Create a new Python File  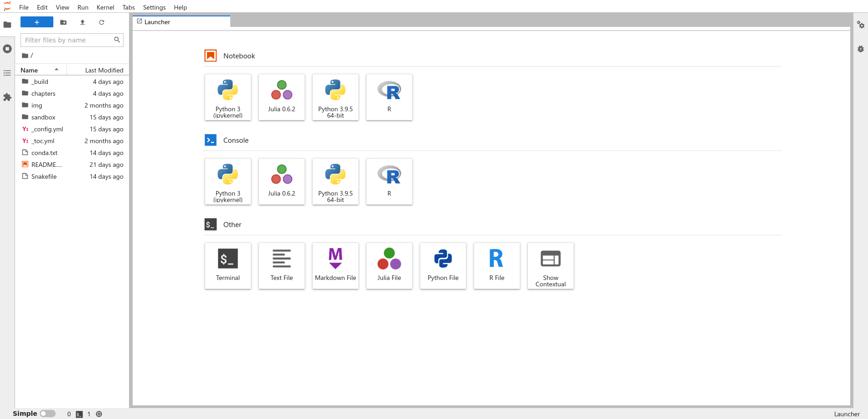click(443, 266)
